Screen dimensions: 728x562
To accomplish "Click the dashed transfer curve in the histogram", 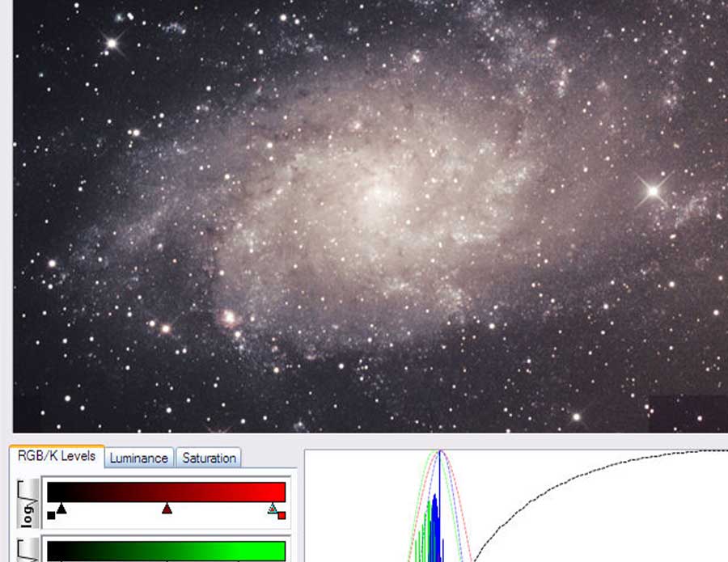I will tap(566, 477).
